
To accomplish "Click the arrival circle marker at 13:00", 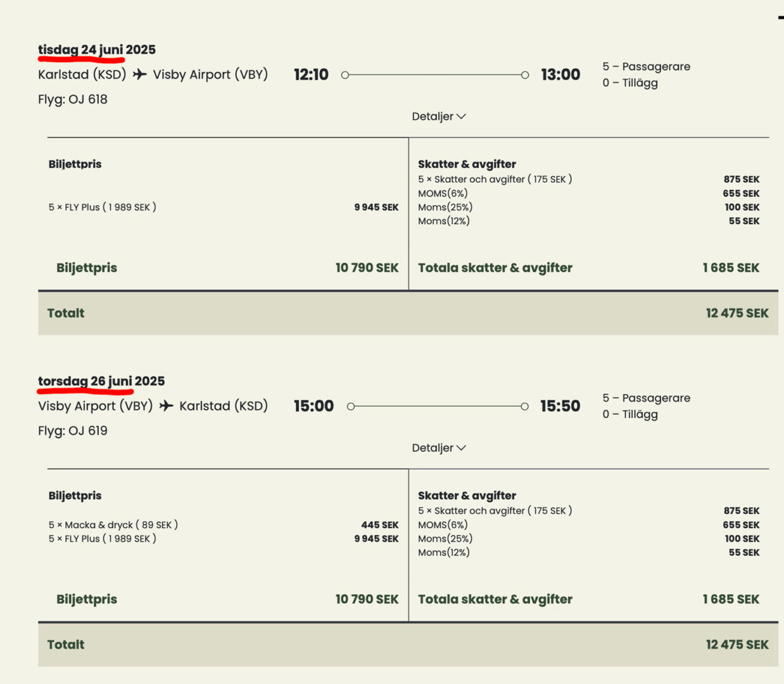I will click(525, 75).
